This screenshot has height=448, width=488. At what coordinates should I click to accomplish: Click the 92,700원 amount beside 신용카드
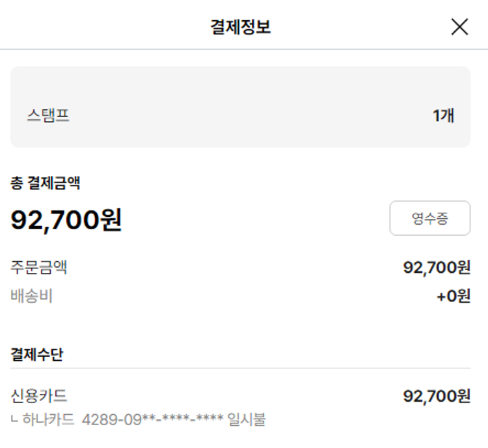[437, 395]
